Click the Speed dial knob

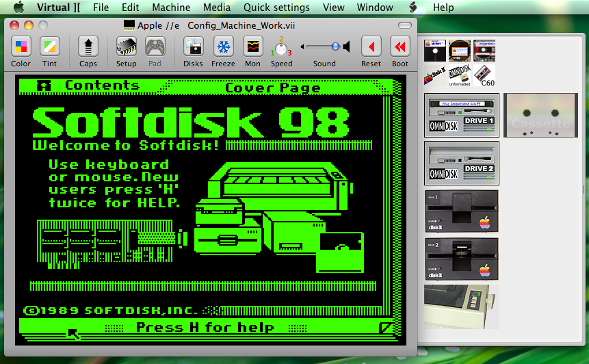click(281, 49)
